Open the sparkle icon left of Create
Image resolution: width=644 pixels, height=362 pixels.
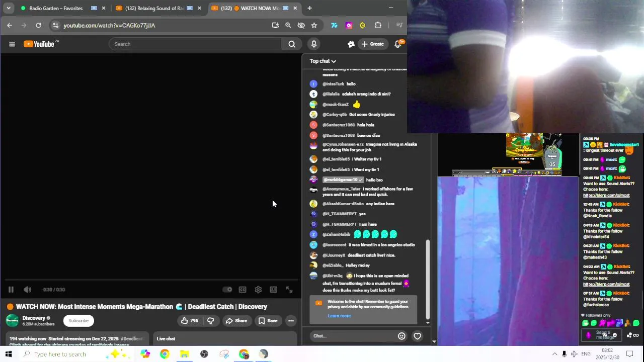pyautogui.click(x=351, y=44)
